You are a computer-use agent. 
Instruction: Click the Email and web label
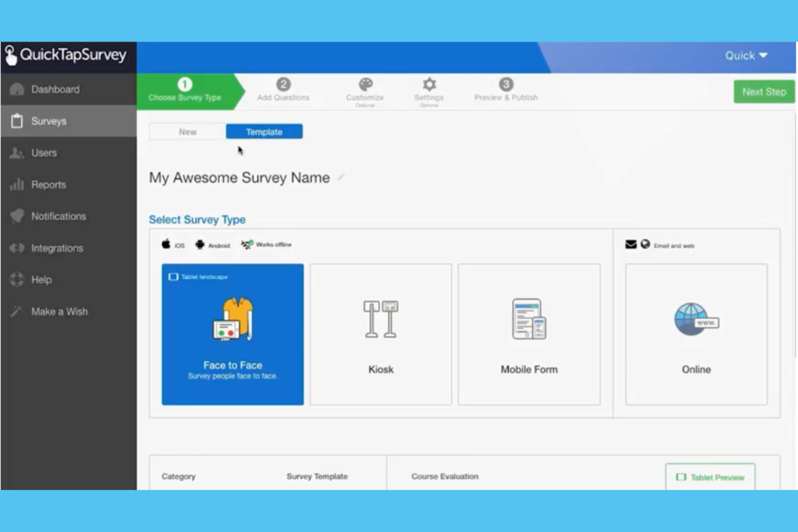tap(674, 246)
